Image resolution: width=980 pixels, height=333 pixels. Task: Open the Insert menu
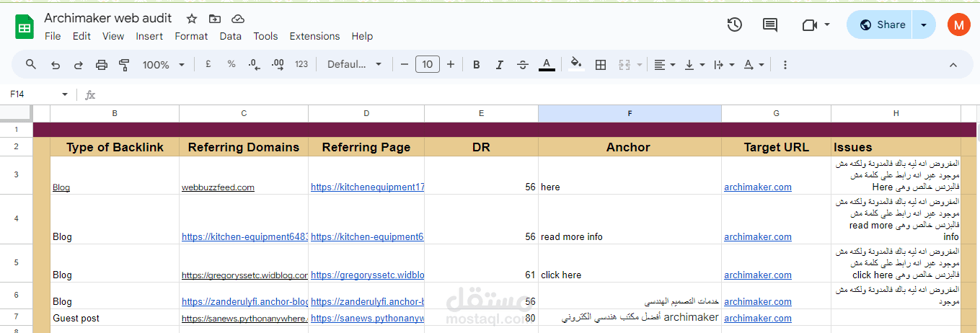(x=149, y=36)
